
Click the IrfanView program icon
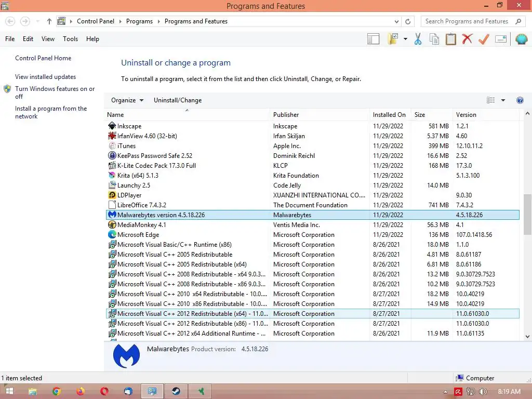tap(112, 136)
